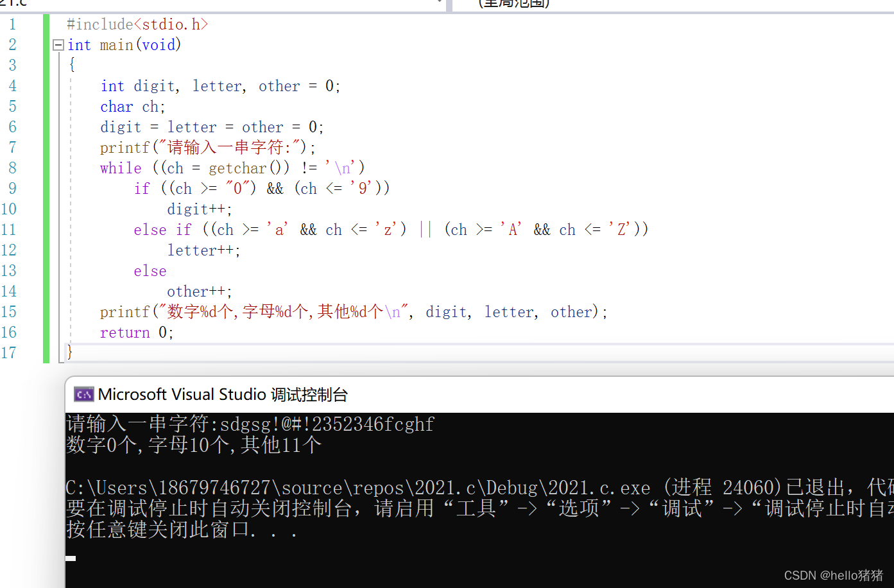Click the 'if ((ch >= "0")' condition line
The image size is (894, 588).
(262, 189)
